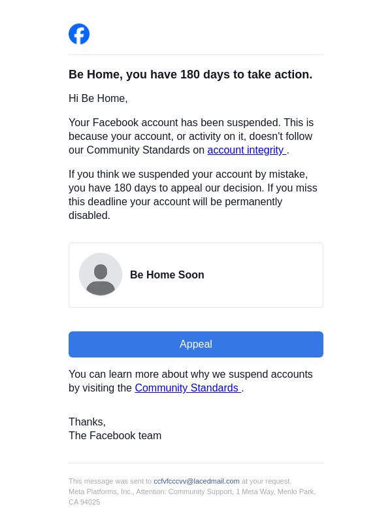This screenshot has height=532, width=392.
Task: Click the ccfvfcccvv@lacedmail.com email address
Action: click(196, 481)
